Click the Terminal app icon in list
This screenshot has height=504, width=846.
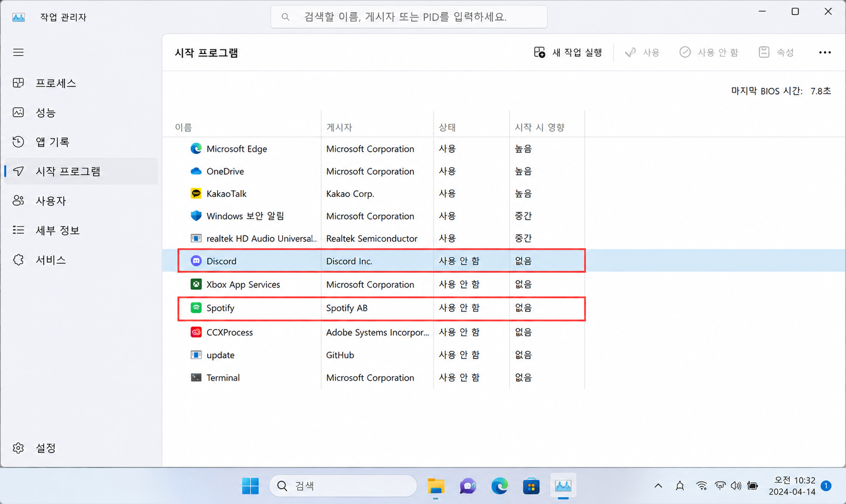(196, 377)
